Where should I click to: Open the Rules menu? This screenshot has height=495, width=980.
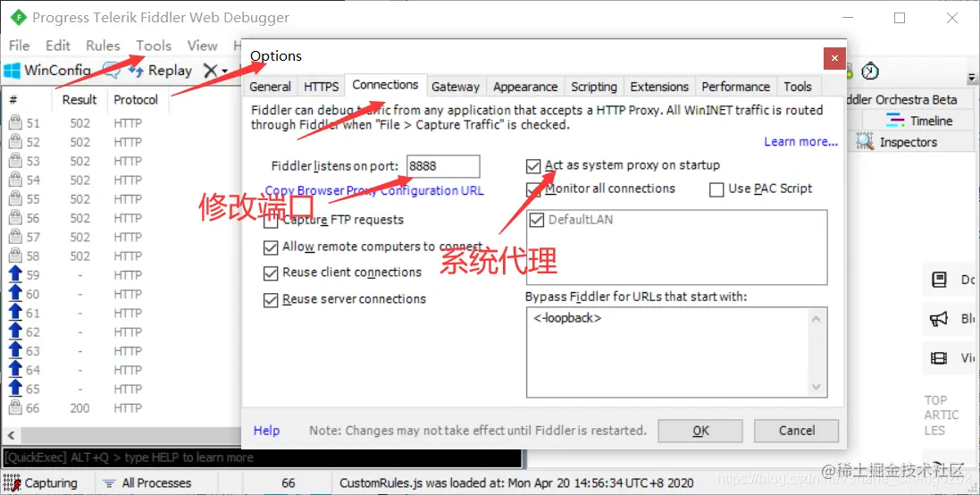click(x=103, y=46)
